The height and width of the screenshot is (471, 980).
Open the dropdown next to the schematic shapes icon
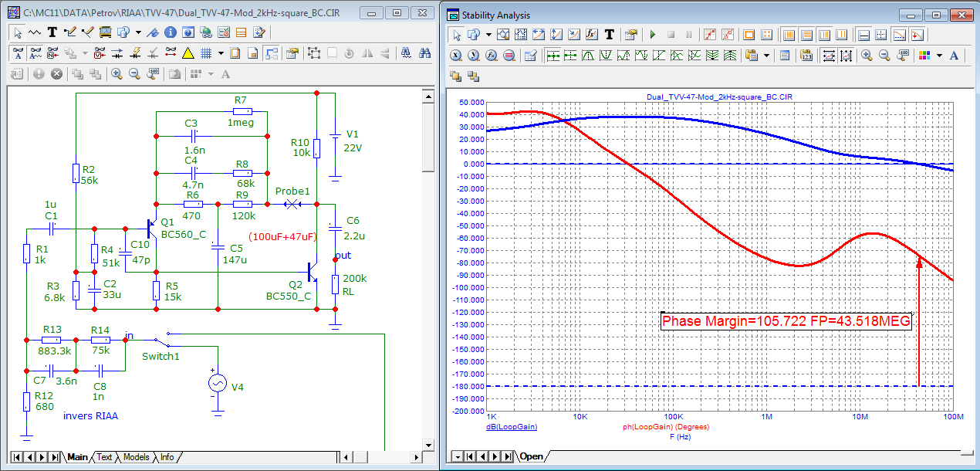(x=138, y=32)
